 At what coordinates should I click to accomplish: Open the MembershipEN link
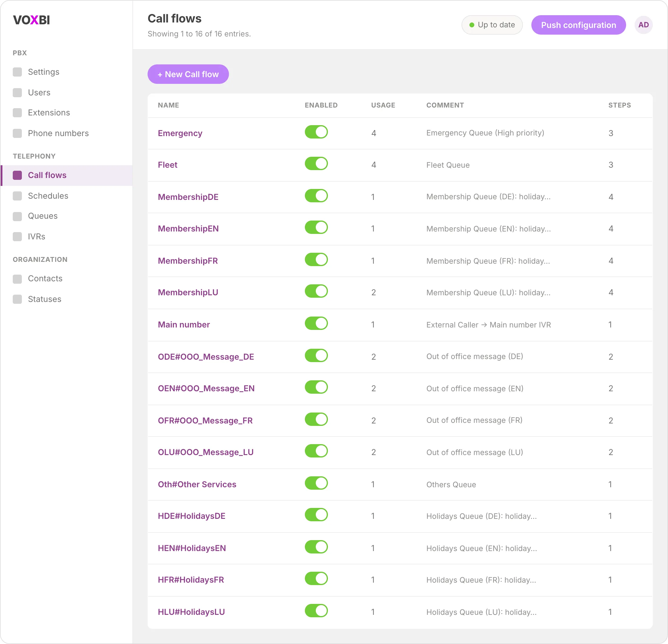[x=188, y=229]
